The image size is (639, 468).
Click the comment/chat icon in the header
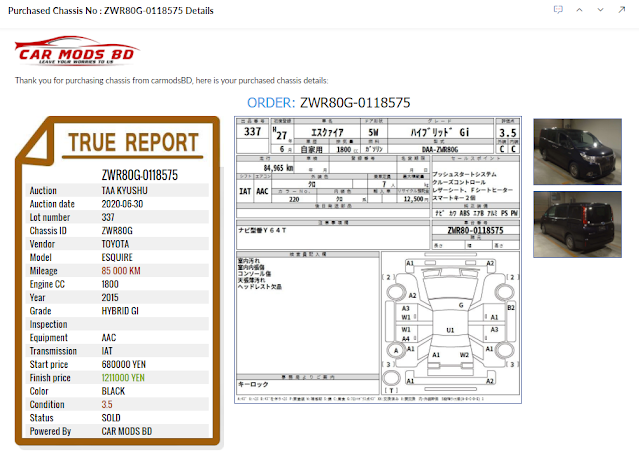point(558,9)
